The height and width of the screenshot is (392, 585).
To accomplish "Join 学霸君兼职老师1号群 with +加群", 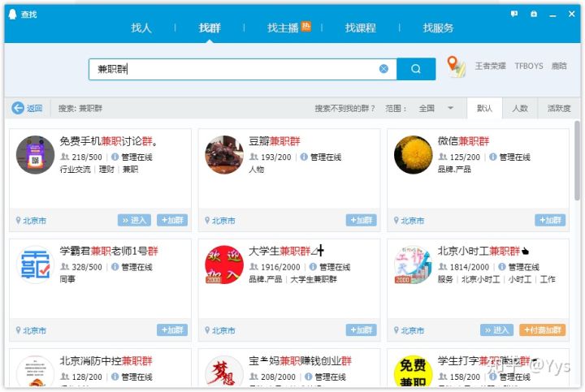I will [x=172, y=330].
